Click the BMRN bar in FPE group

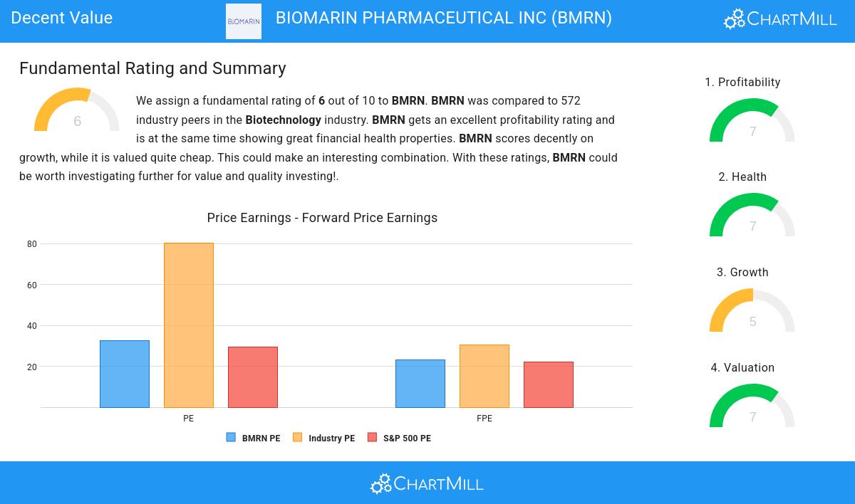[x=420, y=384]
